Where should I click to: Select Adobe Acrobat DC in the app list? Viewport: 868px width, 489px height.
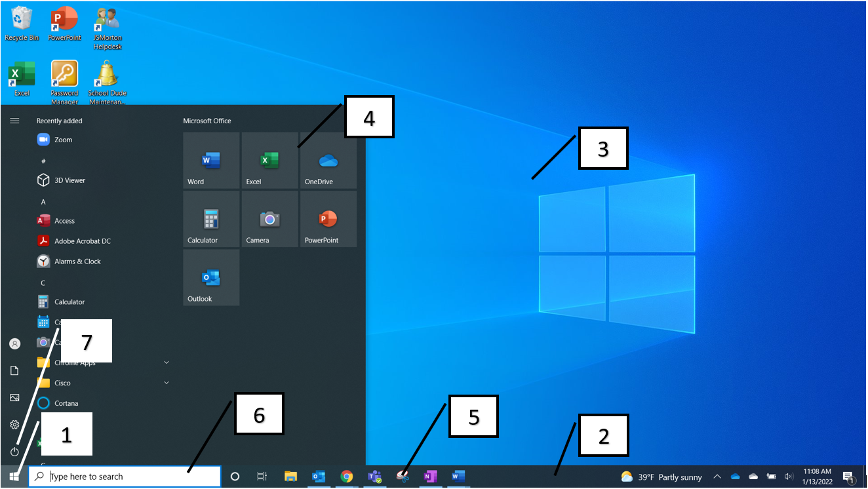[x=82, y=241]
